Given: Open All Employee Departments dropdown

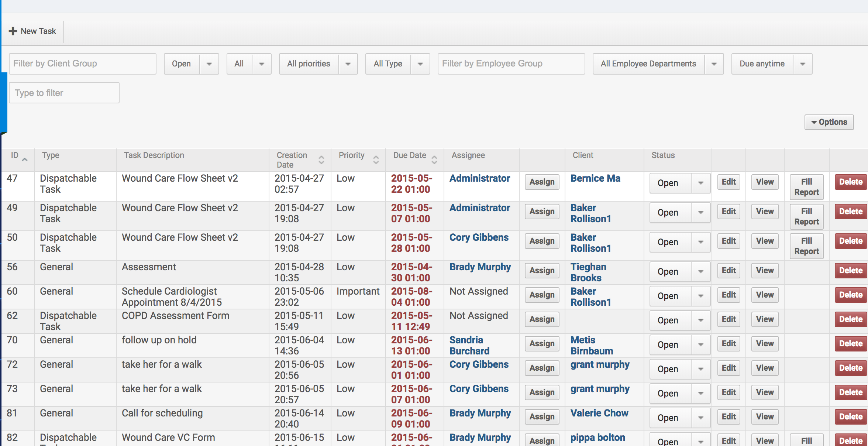Looking at the screenshot, I should (x=714, y=64).
